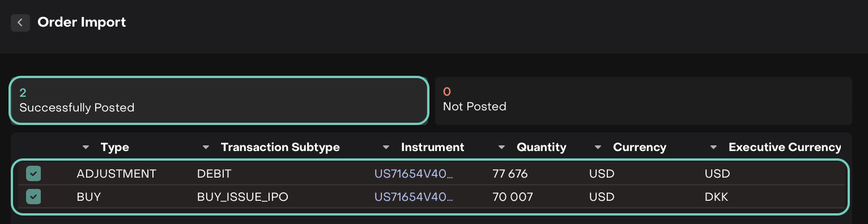Click the Executive Currency column header
The image size is (868, 224).
[x=785, y=148]
